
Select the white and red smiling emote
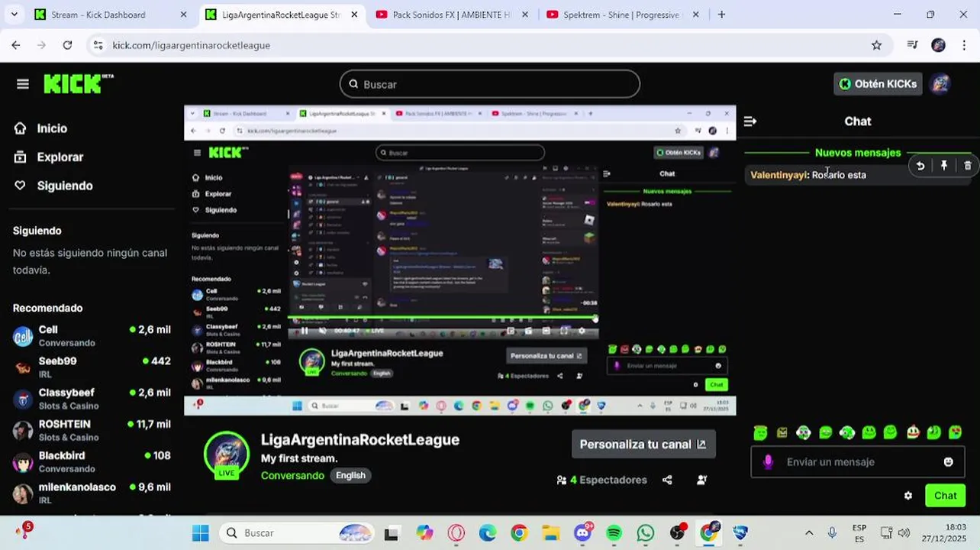click(x=913, y=432)
